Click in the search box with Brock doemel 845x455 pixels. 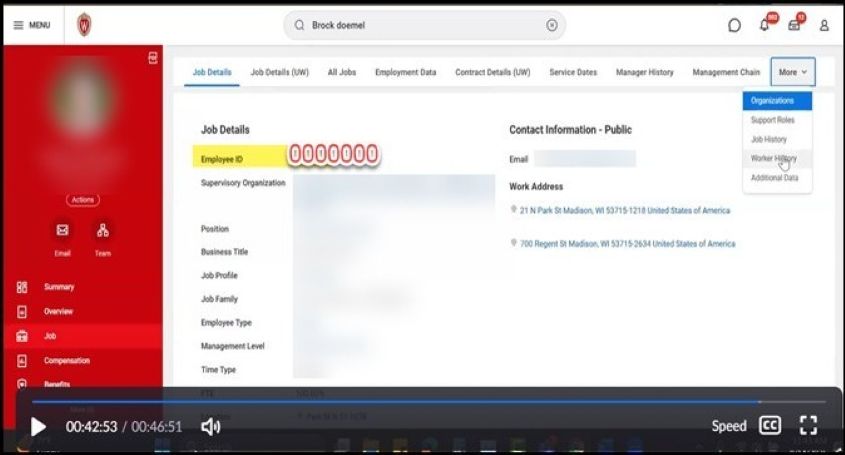tap(420, 26)
